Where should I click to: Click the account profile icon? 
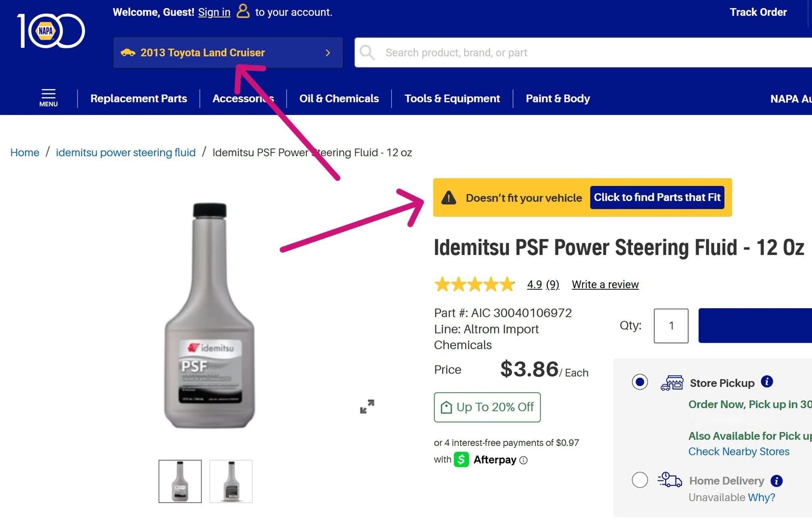click(243, 11)
